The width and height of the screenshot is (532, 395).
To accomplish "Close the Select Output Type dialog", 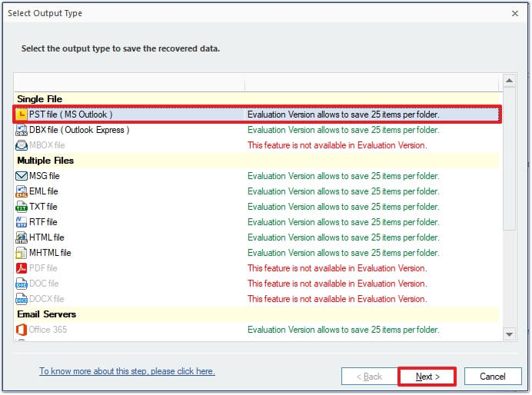I will tap(515, 13).
